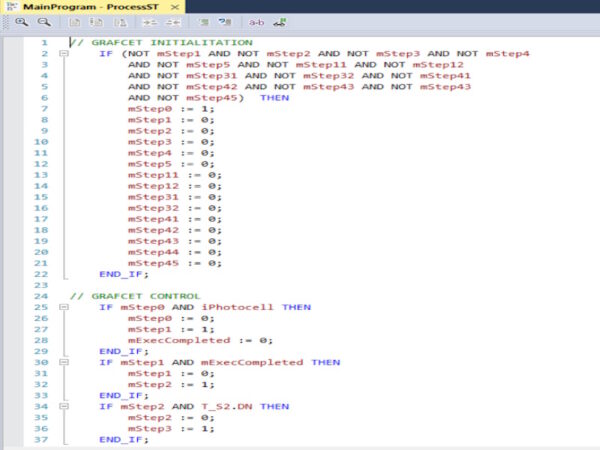Click the comment selected lines icon

(204, 22)
